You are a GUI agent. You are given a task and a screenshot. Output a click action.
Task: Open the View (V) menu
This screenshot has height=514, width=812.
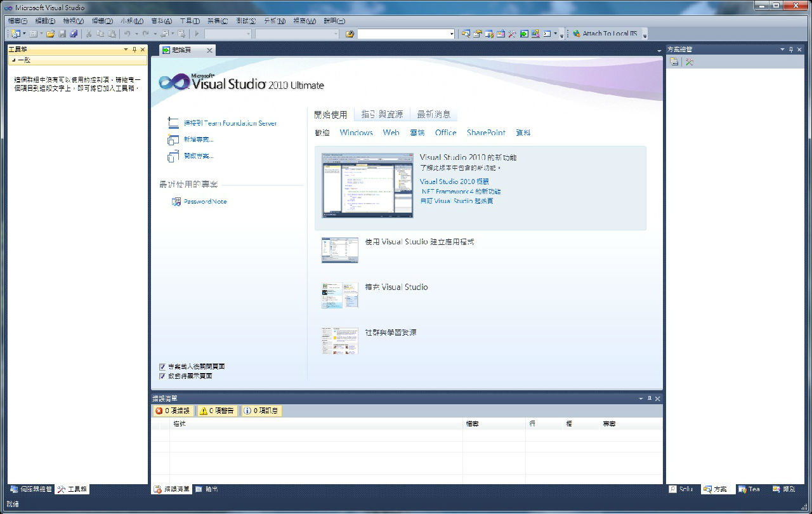(73, 21)
